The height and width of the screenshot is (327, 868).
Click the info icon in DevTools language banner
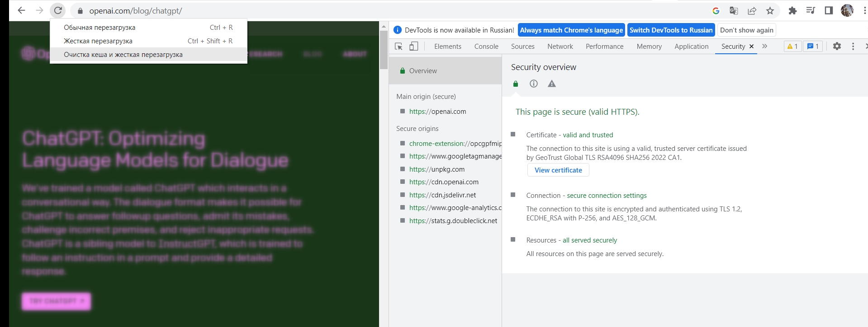(x=398, y=30)
